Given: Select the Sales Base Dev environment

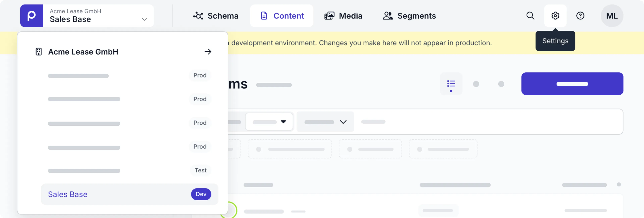Looking at the screenshot, I should click(129, 194).
